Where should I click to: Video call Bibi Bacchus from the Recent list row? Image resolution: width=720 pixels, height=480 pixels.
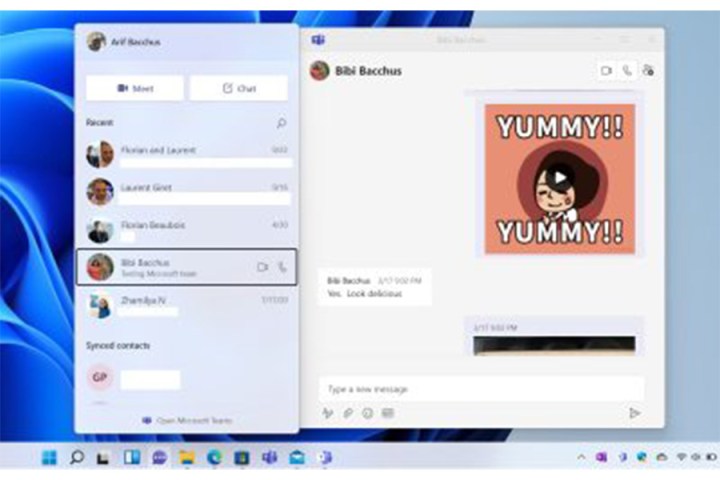click(262, 267)
